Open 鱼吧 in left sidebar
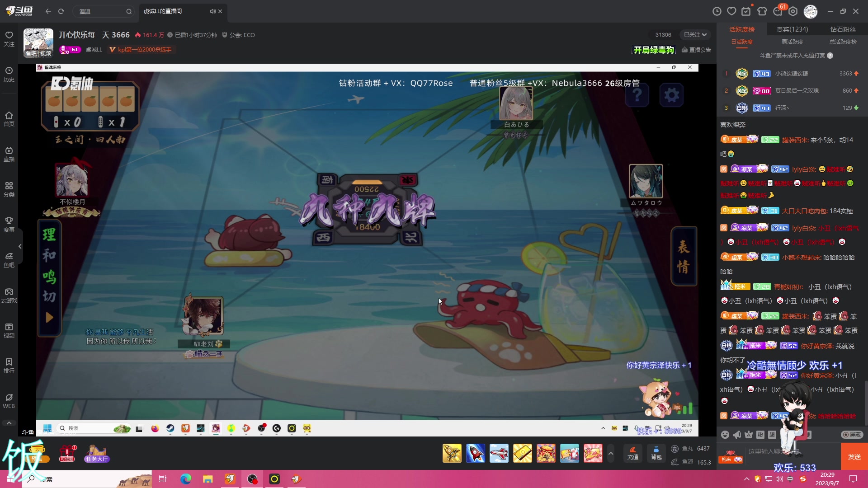Screen dimensions: 868x488 (9, 260)
